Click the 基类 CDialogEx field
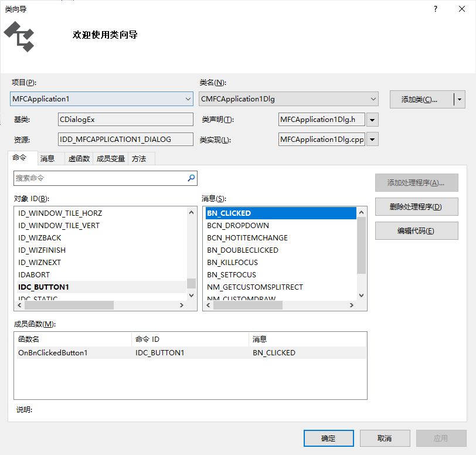Image resolution: width=476 pixels, height=455 pixels. [x=125, y=120]
